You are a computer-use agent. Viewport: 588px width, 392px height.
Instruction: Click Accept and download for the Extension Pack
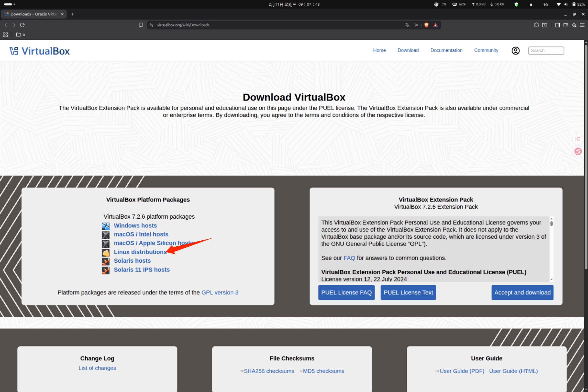pos(522,292)
